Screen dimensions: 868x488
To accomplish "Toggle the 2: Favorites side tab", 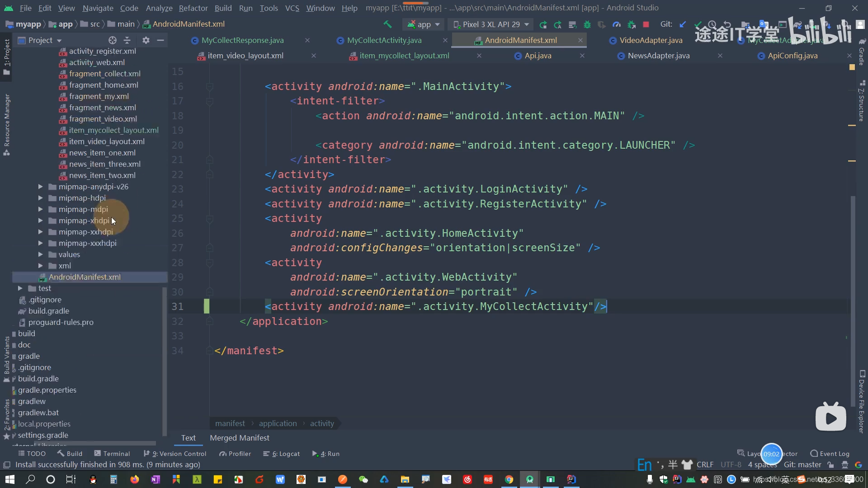I will (x=7, y=419).
